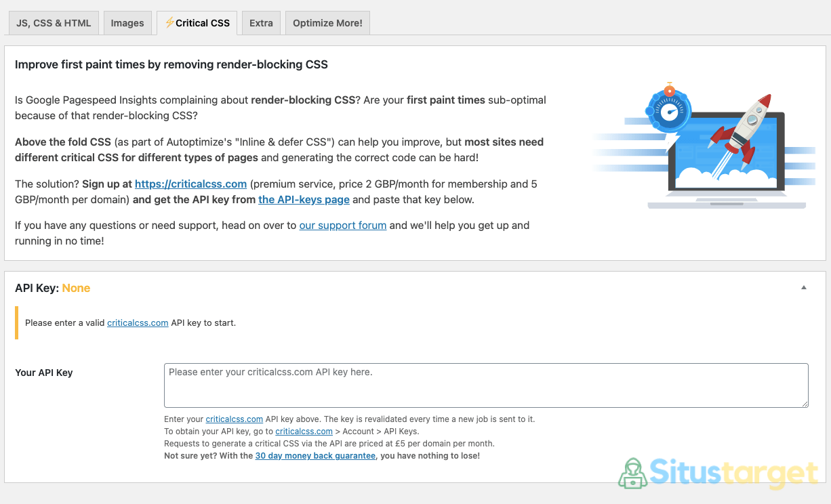
Task: Click criticalcss.com link in 'Enter your' hint
Action: (x=235, y=419)
